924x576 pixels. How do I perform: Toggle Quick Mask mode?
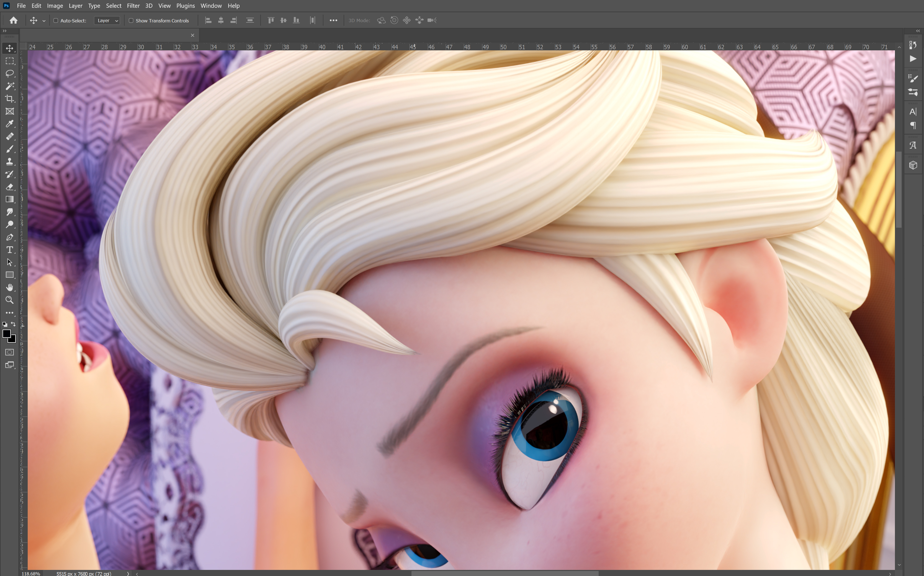[9, 352]
